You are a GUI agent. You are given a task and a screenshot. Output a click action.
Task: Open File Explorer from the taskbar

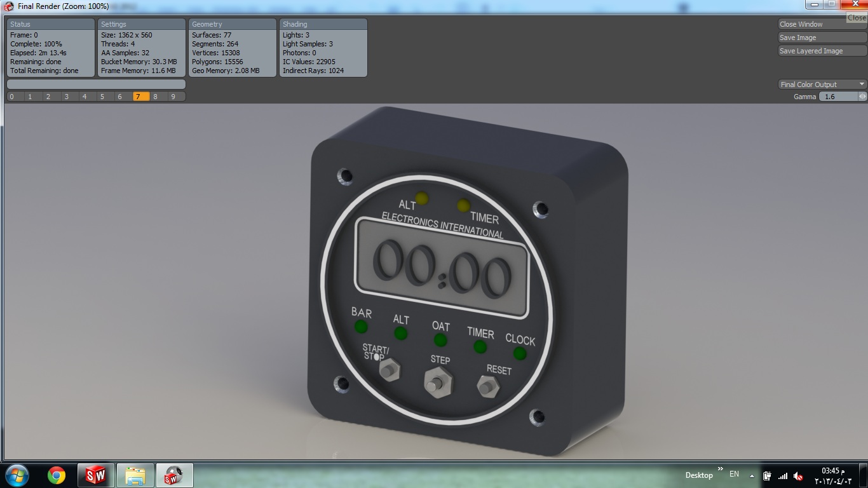pyautogui.click(x=135, y=475)
